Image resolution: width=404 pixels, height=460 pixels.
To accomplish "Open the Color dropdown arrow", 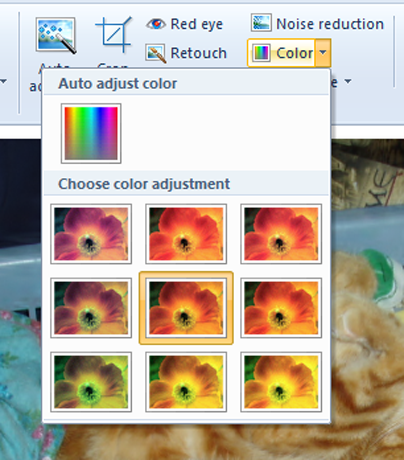I will 323,53.
